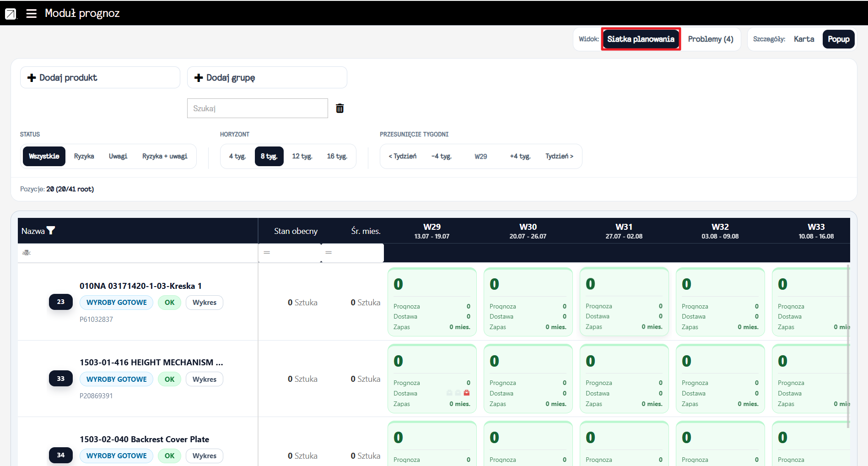
Task: Open Wykres for 1503-02-040 Backrest Cover Plate
Action: click(x=205, y=456)
